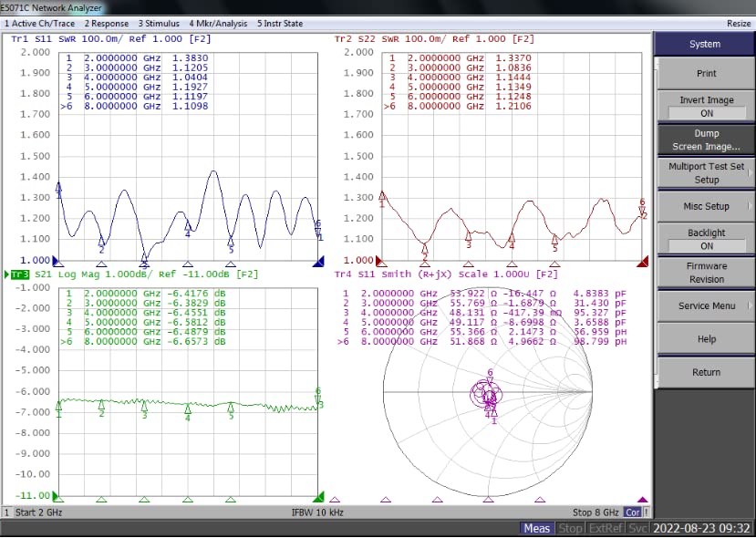Click Tr3 marker 2 on the green trace
This screenshot has height=538, width=756.
click(101, 409)
